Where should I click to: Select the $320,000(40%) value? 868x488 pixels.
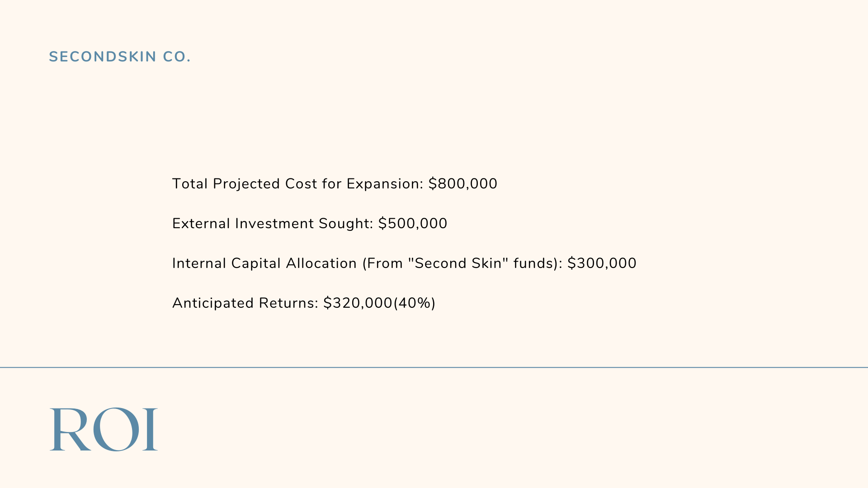click(x=379, y=303)
